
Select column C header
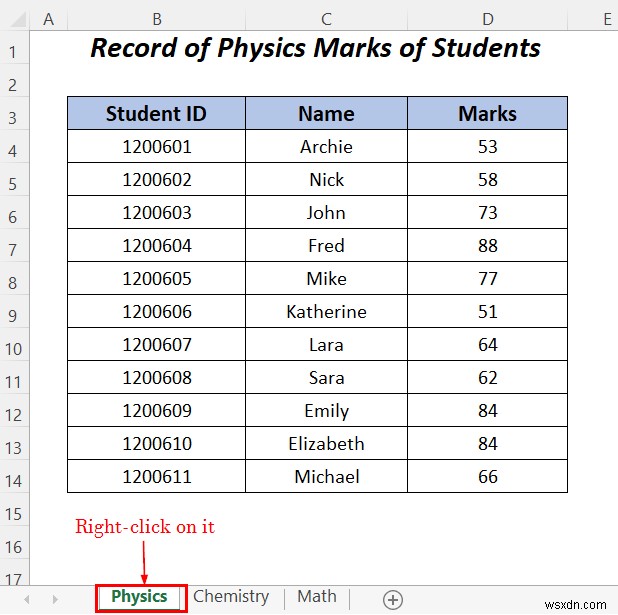[x=326, y=19]
